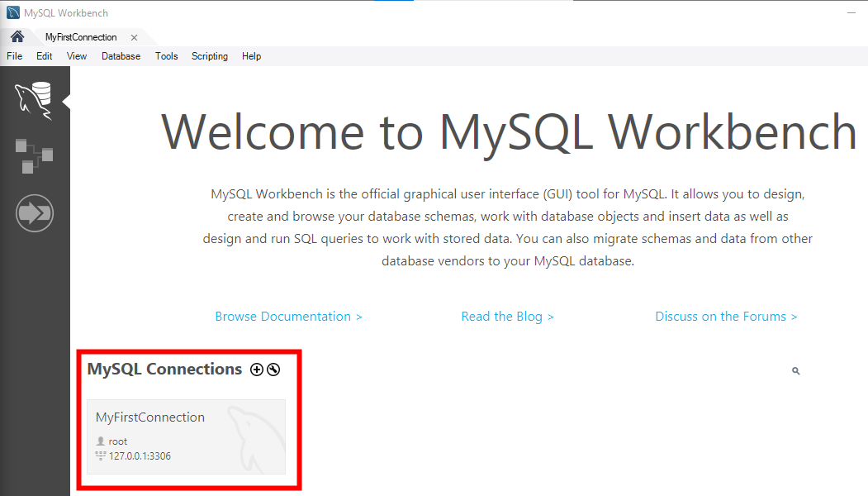Open the Scripting menu
This screenshot has width=868, height=496.
[210, 56]
